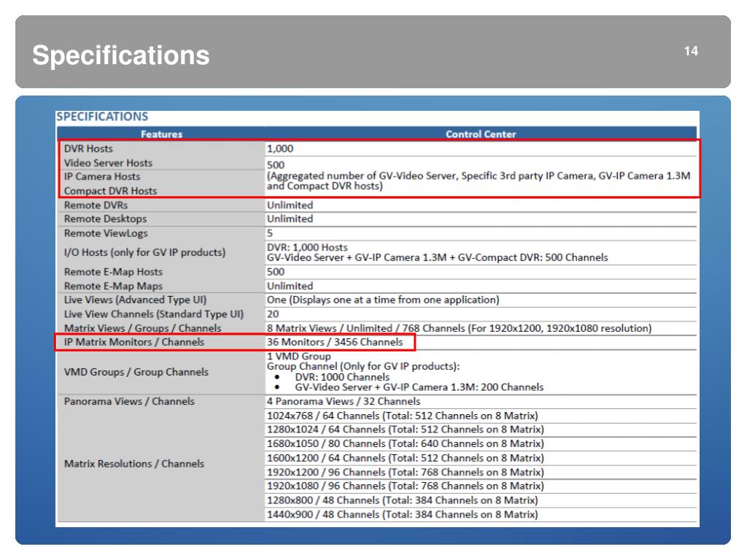Viewport: 747px width, 560px height.
Task: Click the "Remote DVRs" feature label
Action: 96,205
